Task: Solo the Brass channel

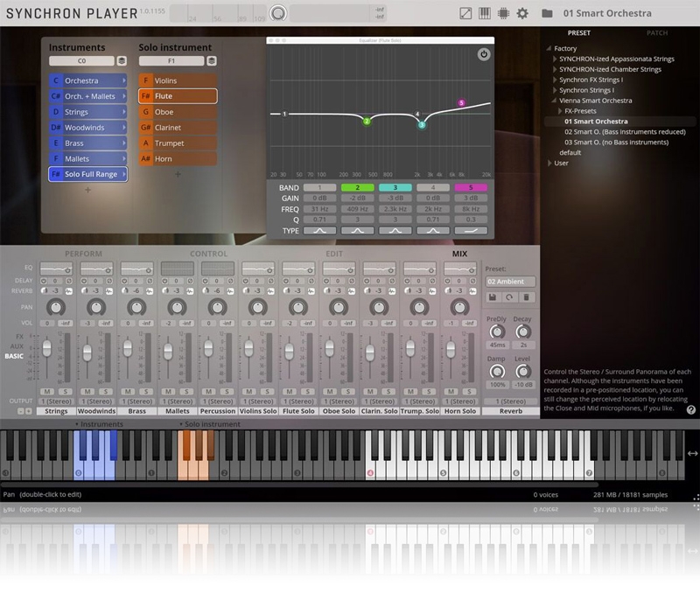Action: tap(146, 391)
